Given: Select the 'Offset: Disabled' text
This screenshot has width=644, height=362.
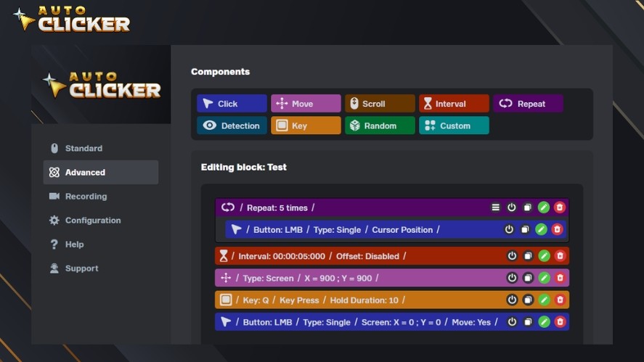Looking at the screenshot, I should 367,256.
